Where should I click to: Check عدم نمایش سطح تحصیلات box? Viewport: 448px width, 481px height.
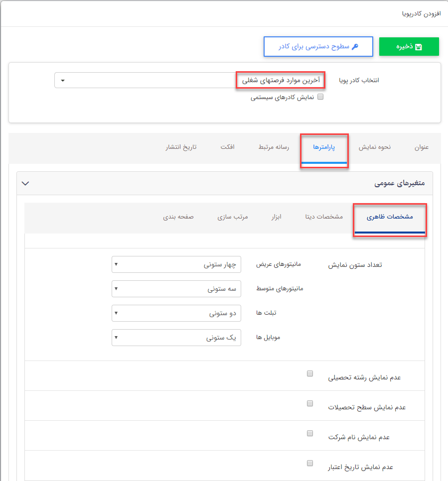click(x=310, y=402)
